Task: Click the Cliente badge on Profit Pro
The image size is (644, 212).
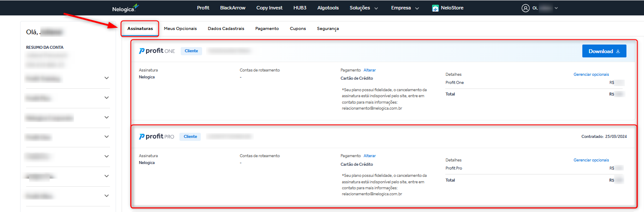Action: [190, 137]
